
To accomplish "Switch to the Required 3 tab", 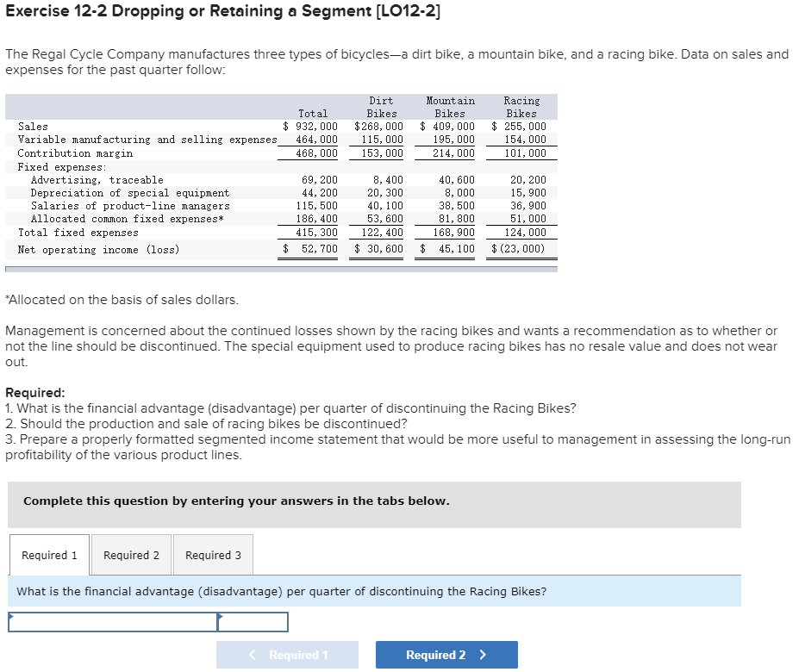I will 213,555.
